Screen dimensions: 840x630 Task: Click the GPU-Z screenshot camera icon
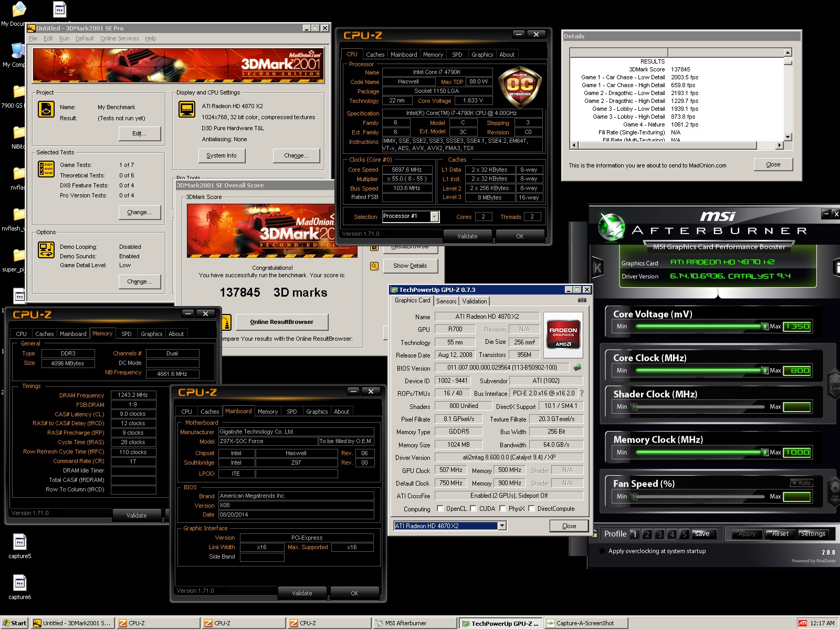coord(582,300)
